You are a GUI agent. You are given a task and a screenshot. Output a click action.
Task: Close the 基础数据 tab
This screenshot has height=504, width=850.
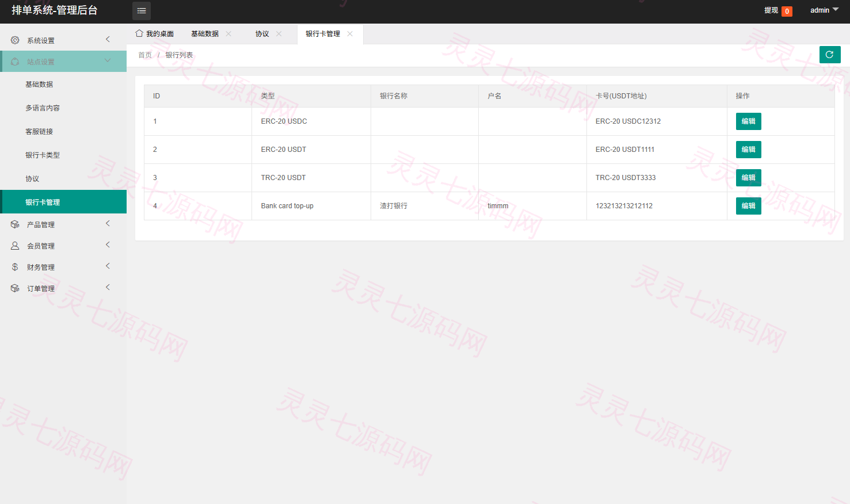pyautogui.click(x=228, y=34)
